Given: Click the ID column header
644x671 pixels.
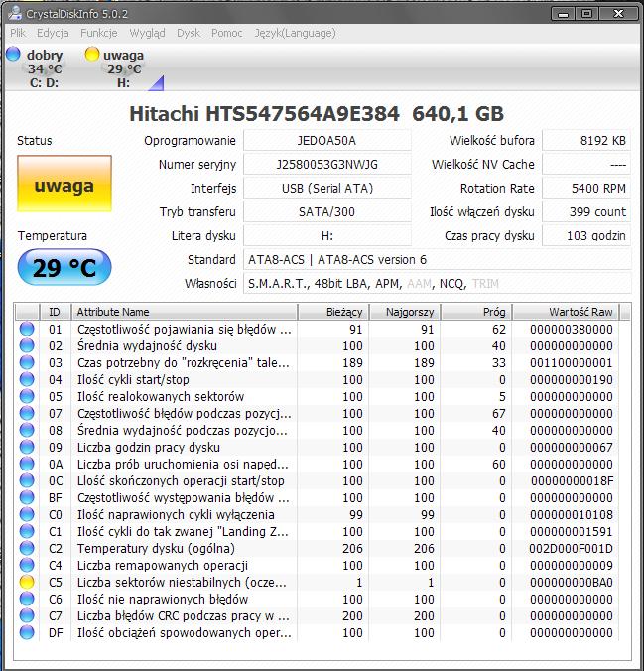Looking at the screenshot, I should pos(55,312).
